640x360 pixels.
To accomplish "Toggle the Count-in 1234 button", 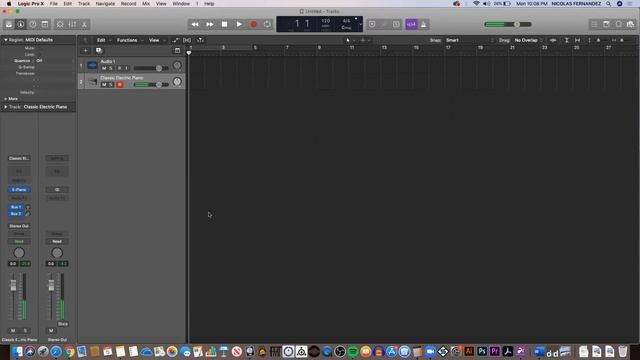I will point(411,24).
